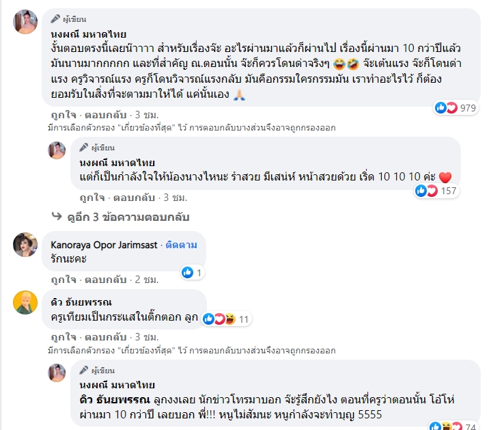Click reaction icons showing 979 on first comment
This screenshot has height=430, width=504.
(x=446, y=107)
